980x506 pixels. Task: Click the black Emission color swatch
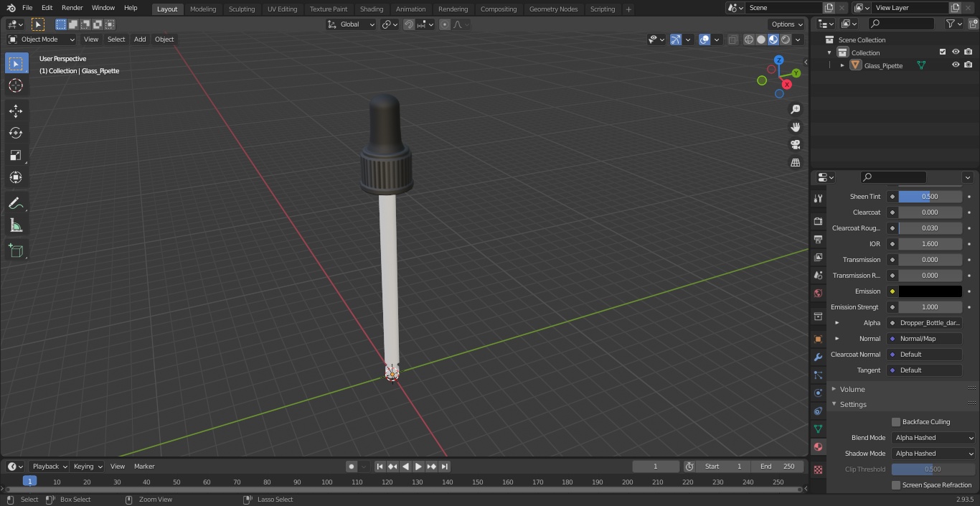[930, 291]
